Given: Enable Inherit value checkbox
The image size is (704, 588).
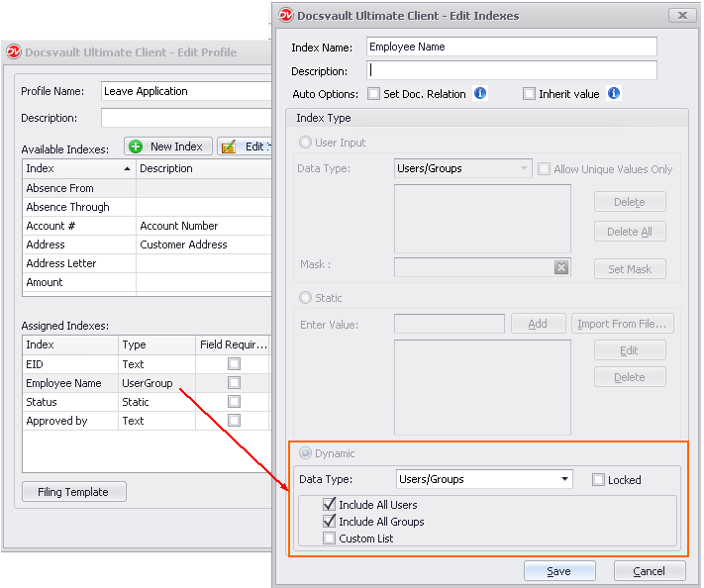Looking at the screenshot, I should 529,94.
